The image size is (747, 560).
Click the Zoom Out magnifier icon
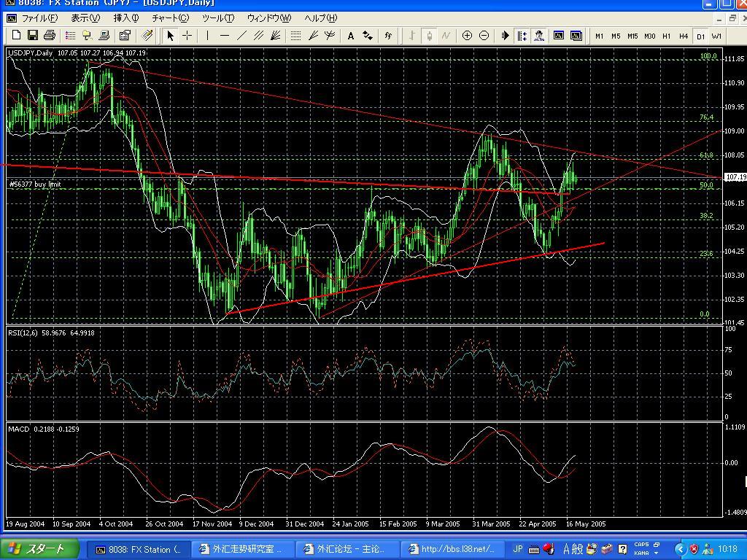coord(484,35)
